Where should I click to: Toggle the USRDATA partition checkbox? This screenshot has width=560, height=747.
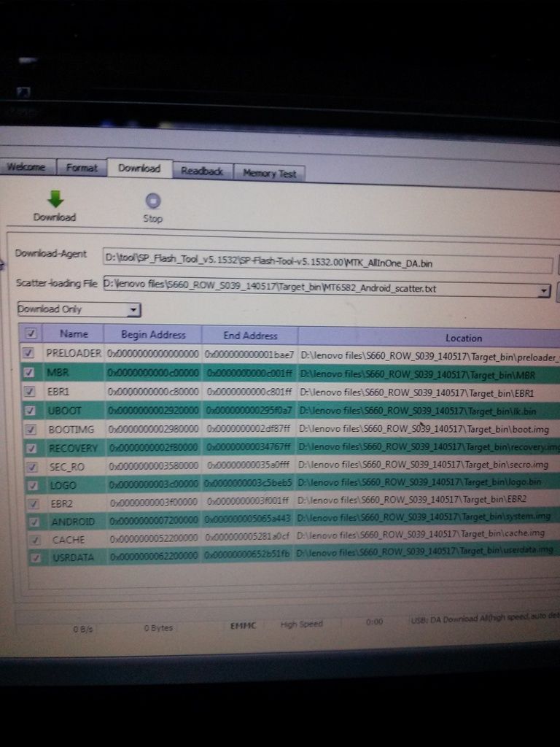point(31,558)
